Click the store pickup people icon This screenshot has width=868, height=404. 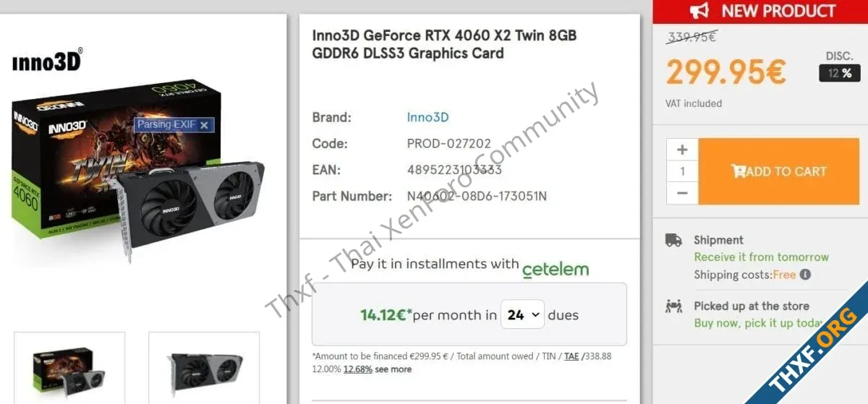click(x=673, y=306)
